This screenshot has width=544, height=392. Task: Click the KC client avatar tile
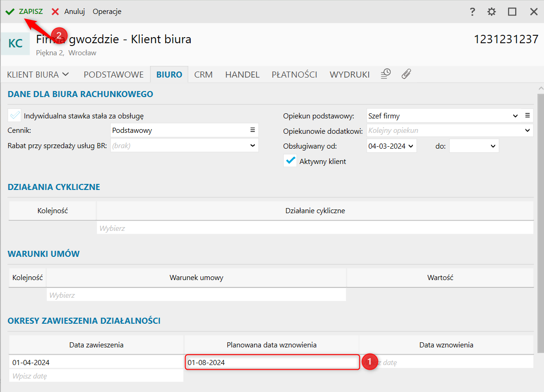click(x=15, y=44)
